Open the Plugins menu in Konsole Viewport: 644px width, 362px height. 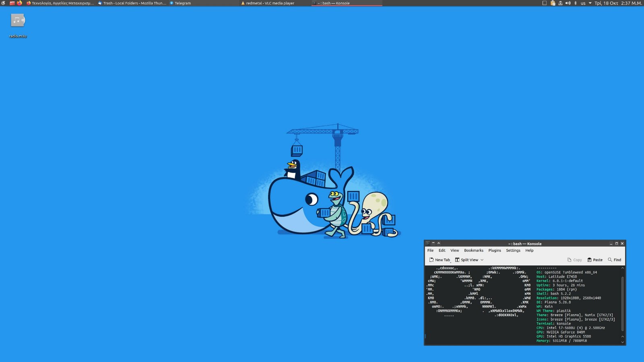tap(495, 250)
